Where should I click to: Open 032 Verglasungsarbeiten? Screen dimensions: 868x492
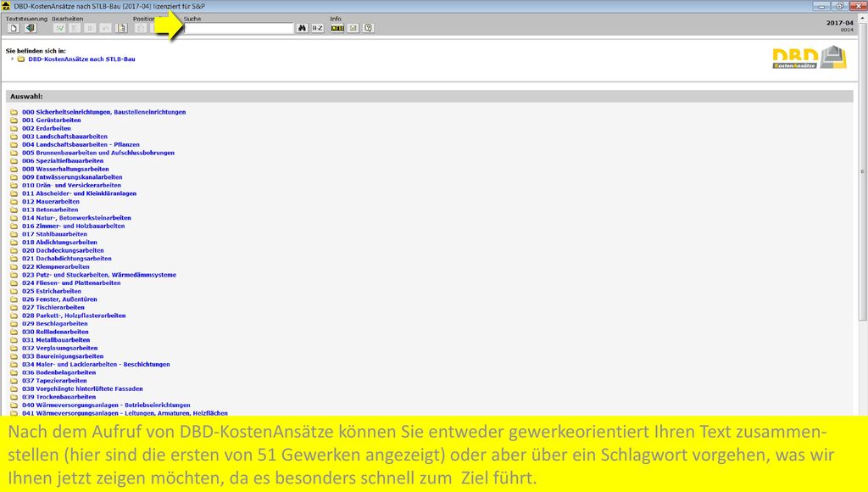[60, 348]
